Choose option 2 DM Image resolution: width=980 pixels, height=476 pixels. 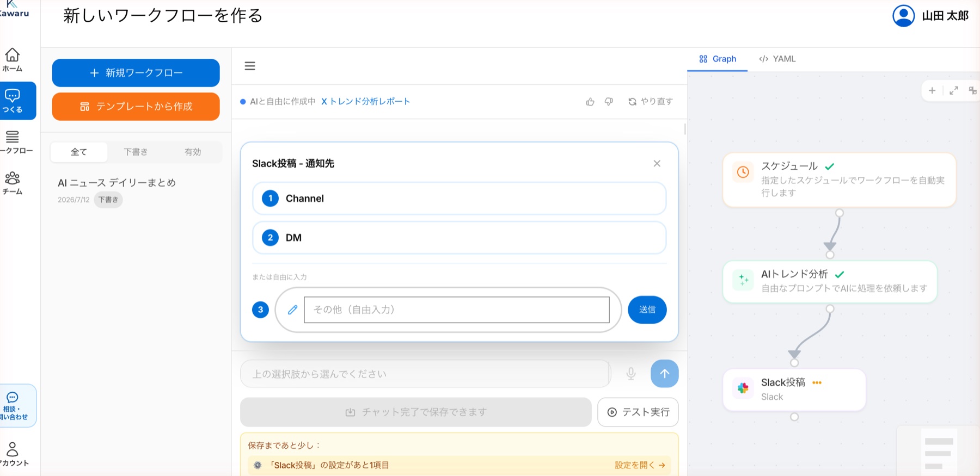point(459,238)
